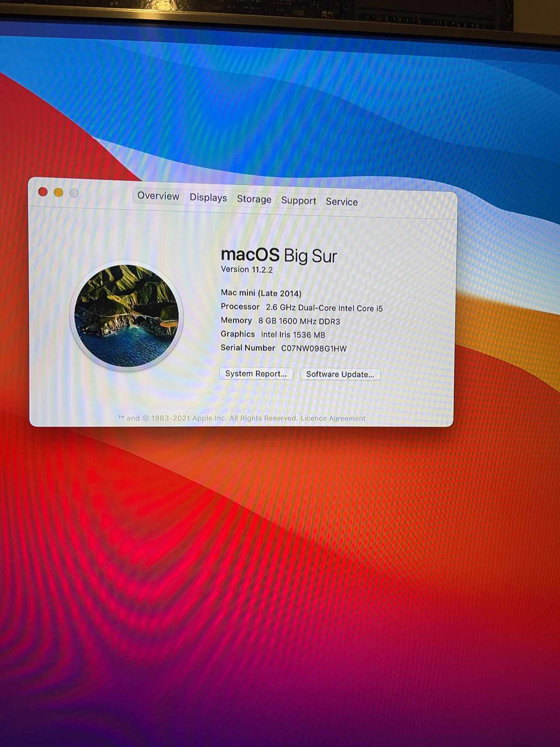The image size is (560, 747).
Task: Click the Version 11.2.2 text
Action: pyautogui.click(x=247, y=269)
